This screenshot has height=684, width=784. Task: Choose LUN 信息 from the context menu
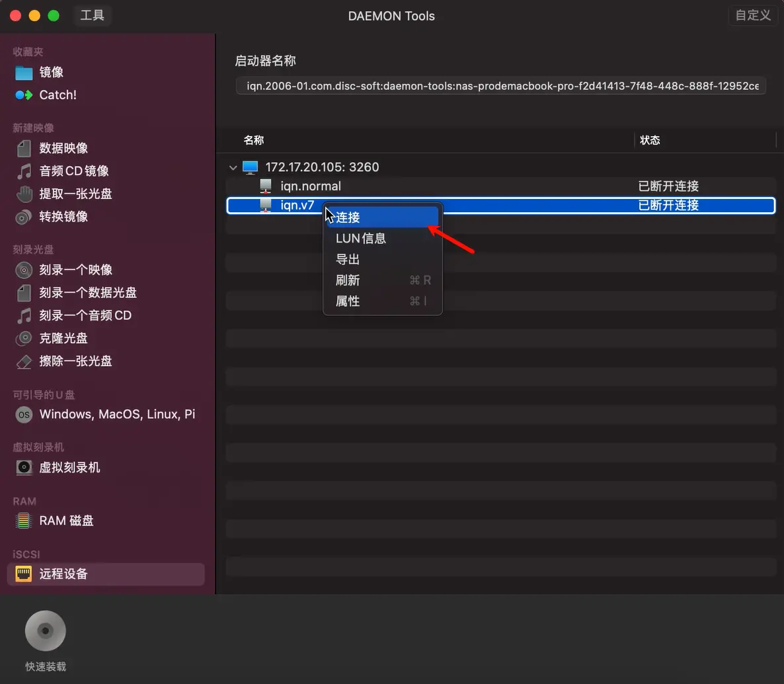(x=383, y=239)
